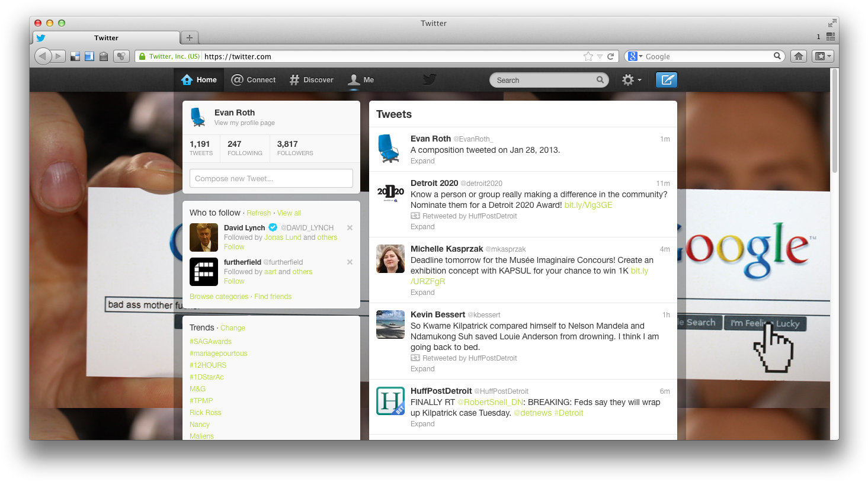Open the URL bar history dropdown arrow
This screenshot has width=868, height=482.
point(600,56)
